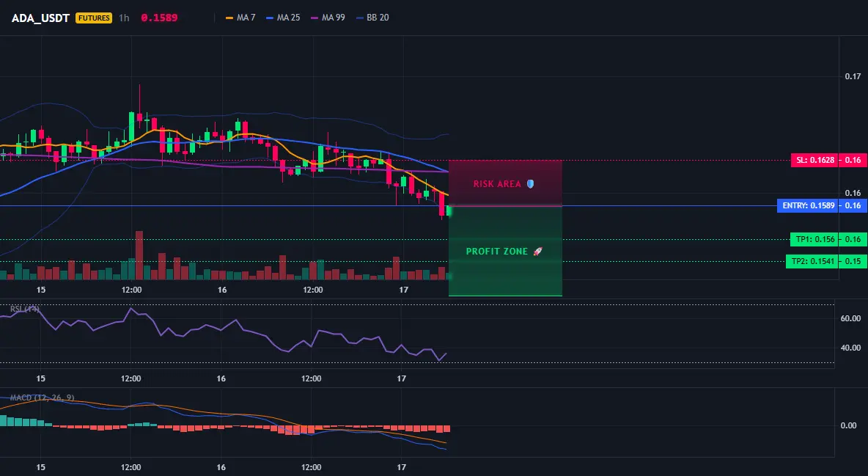Click the 0.17 price axis label
The height and width of the screenshot is (476, 868).
[853, 76]
